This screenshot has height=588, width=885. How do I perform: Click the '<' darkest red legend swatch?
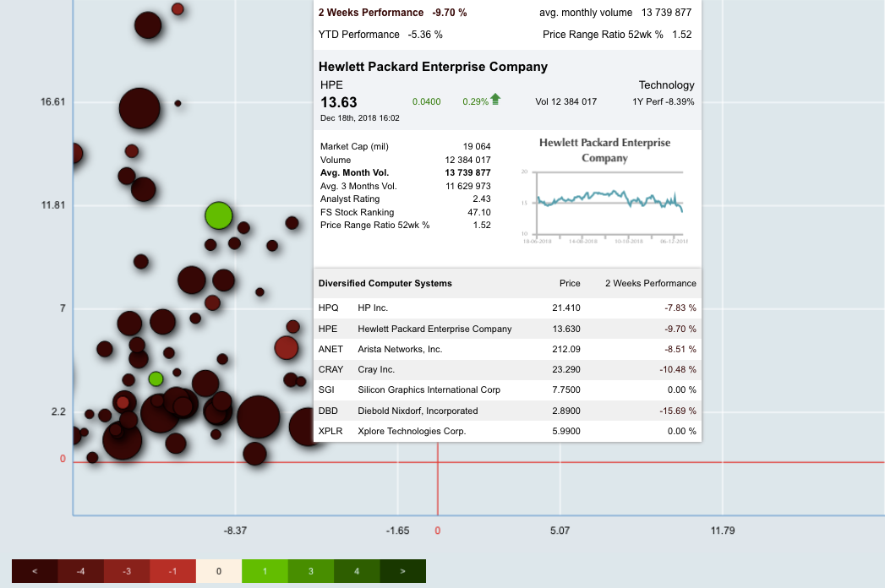[x=35, y=571]
